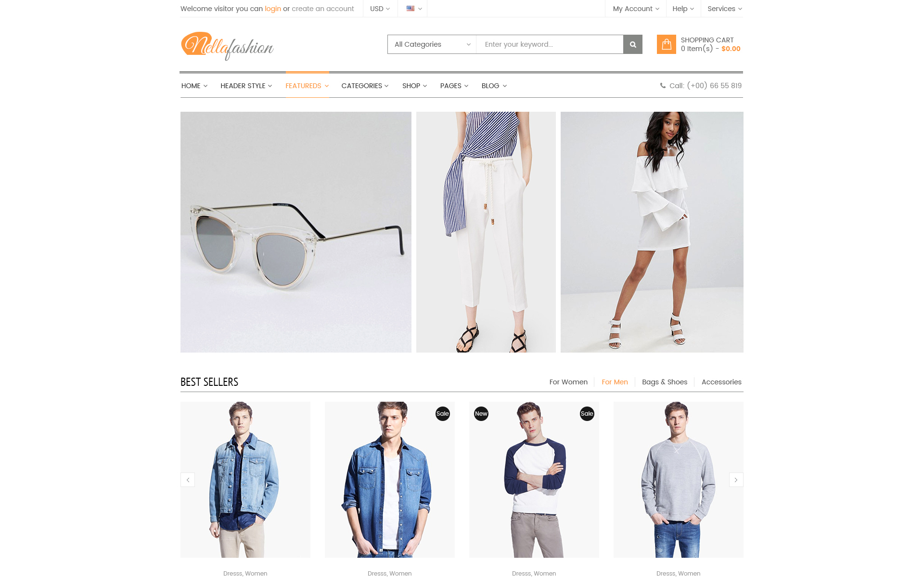Open the FEATUREDS menu item
The image size is (924, 578).
(307, 86)
